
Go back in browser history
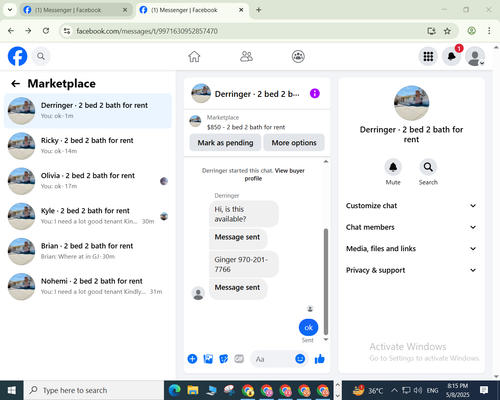click(x=11, y=31)
